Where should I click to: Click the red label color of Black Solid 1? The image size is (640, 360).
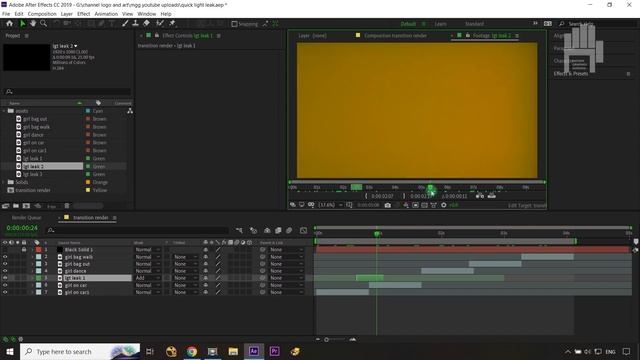click(x=38, y=249)
